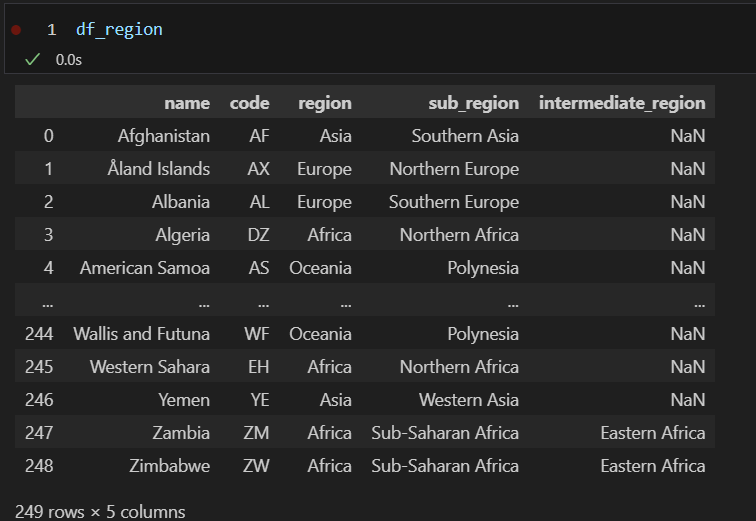Toggle the red breakpoint dot beside line 1
The width and height of the screenshot is (756, 521).
16,30
